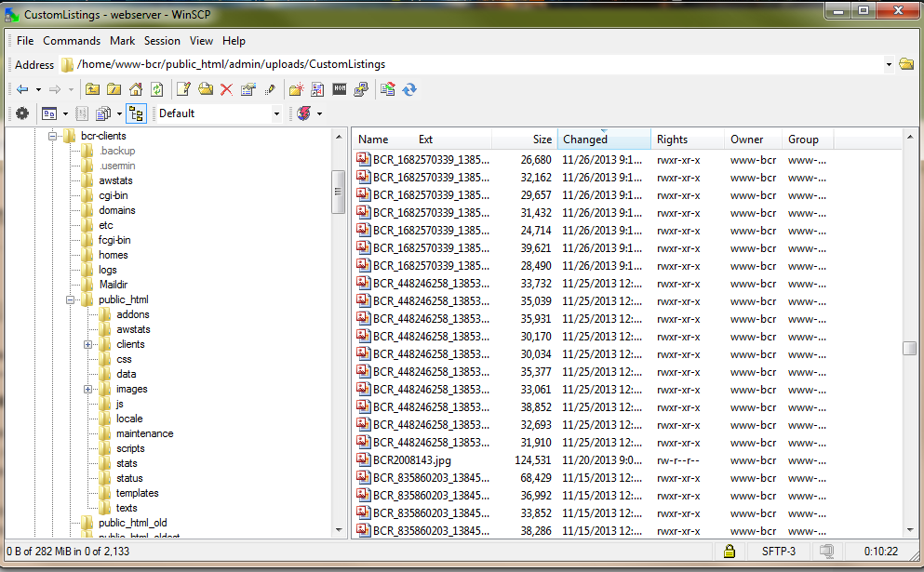Image resolution: width=924 pixels, height=572 pixels.
Task: Open the file Properties icon
Action: pyautogui.click(x=248, y=89)
